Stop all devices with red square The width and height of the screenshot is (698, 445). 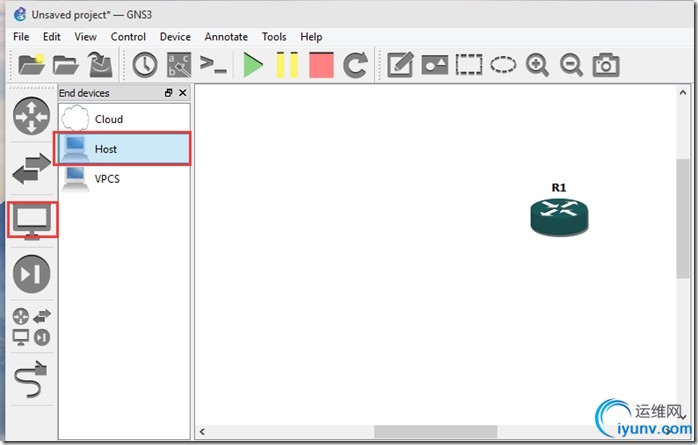coord(321,65)
